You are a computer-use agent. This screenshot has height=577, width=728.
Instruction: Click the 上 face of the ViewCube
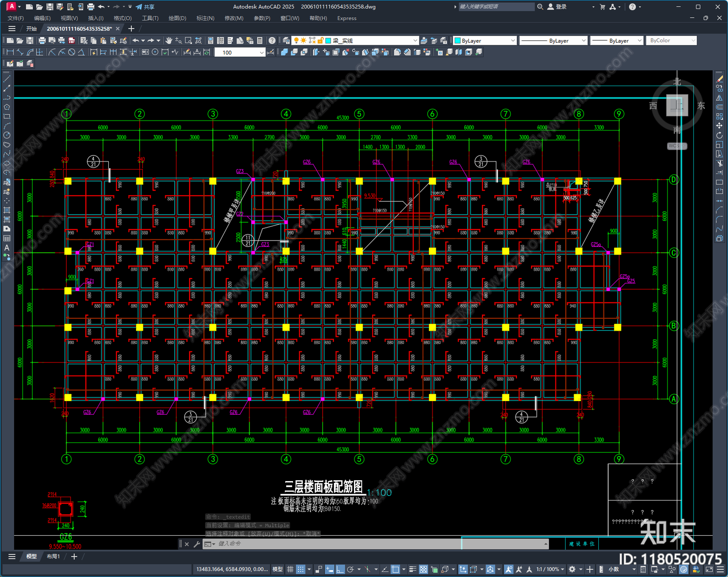tap(677, 105)
